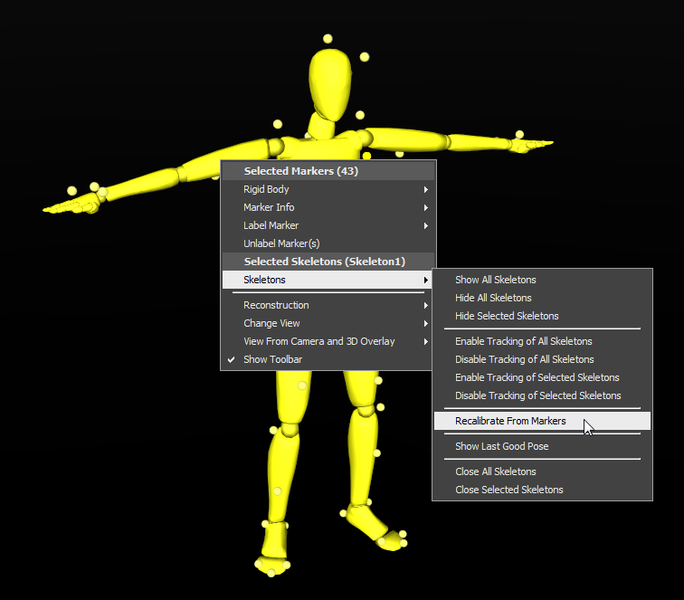Select Show Last Good Pose
The image size is (684, 600).
click(501, 447)
